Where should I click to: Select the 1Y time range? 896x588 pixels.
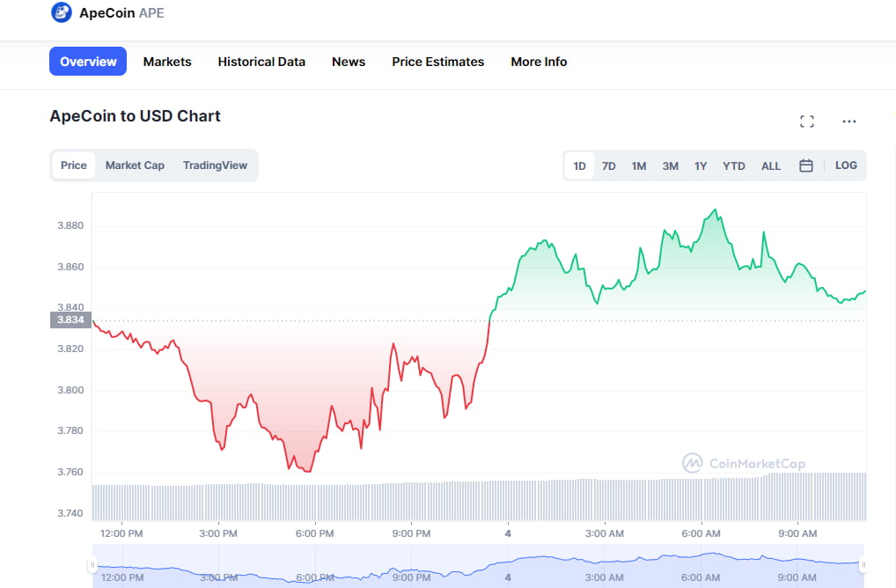(x=701, y=166)
